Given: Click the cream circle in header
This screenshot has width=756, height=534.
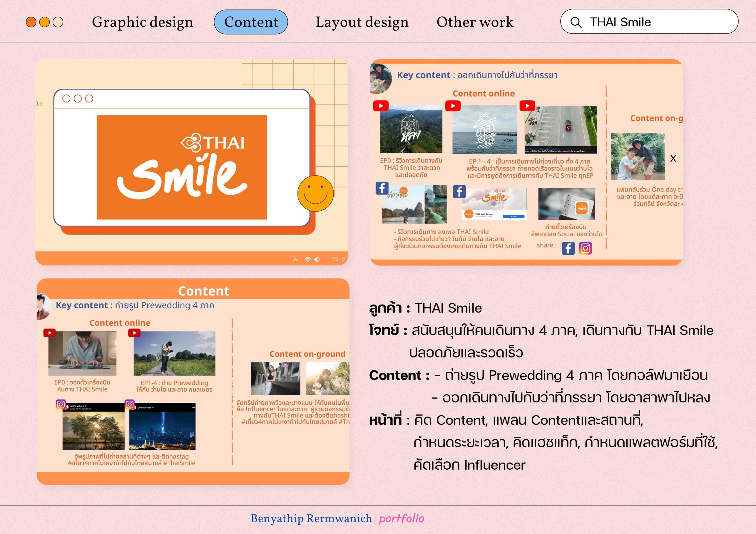Looking at the screenshot, I should (58, 22).
